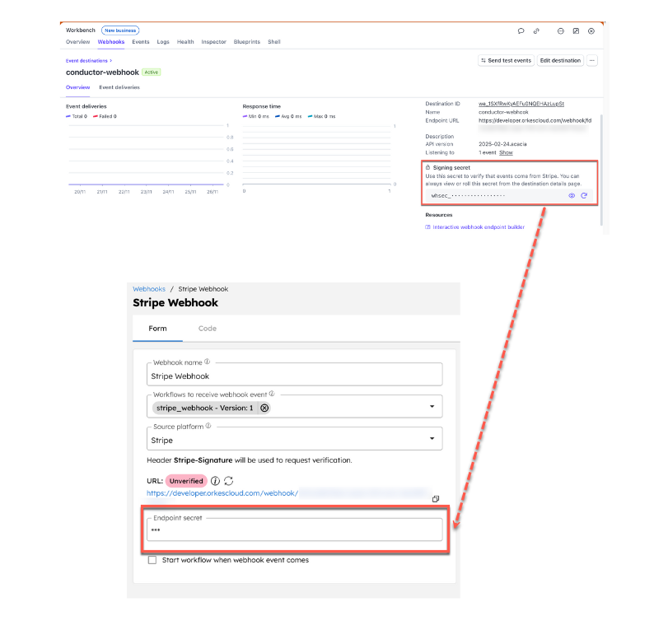Switch to Event deliveries sub-tab
The height and width of the screenshot is (644, 654).
point(119,87)
